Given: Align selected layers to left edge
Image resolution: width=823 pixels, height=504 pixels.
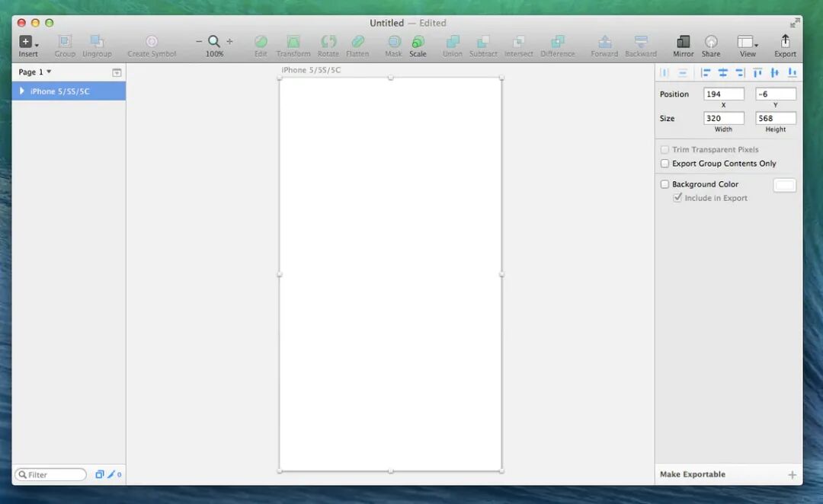Looking at the screenshot, I should tap(706, 73).
